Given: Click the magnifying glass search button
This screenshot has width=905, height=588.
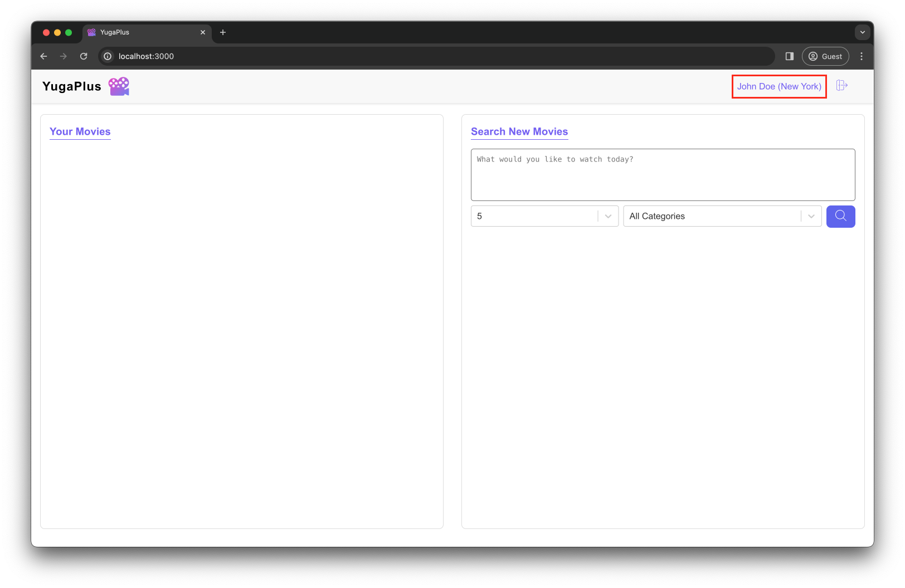Looking at the screenshot, I should tap(840, 216).
